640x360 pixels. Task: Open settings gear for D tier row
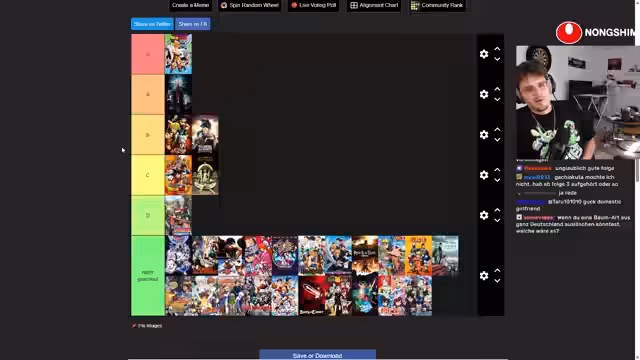pos(484,215)
